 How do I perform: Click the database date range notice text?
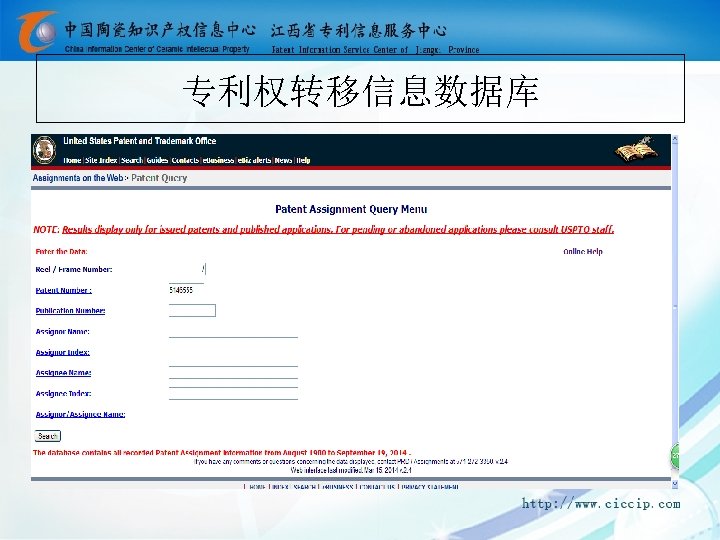click(x=222, y=453)
